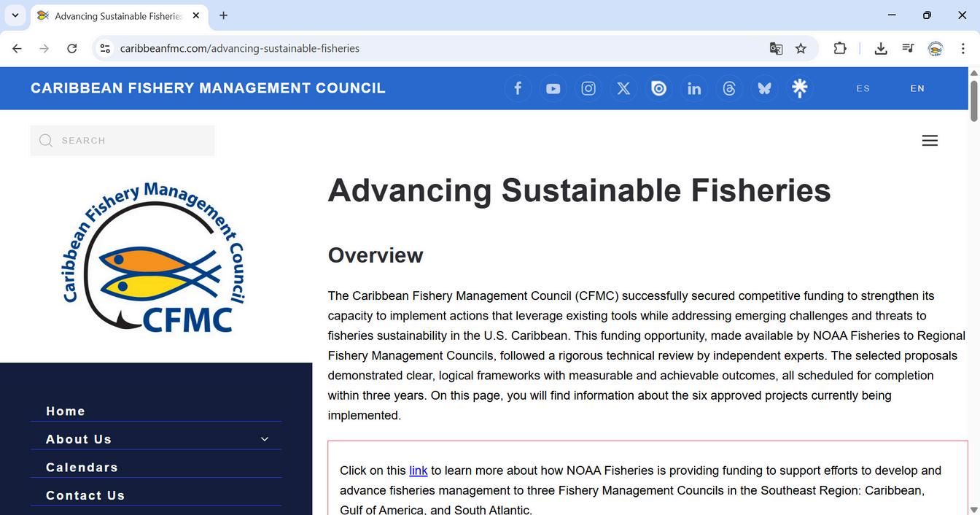Open the Chrome profile avatar
The width and height of the screenshot is (980, 515).
coord(936,48)
